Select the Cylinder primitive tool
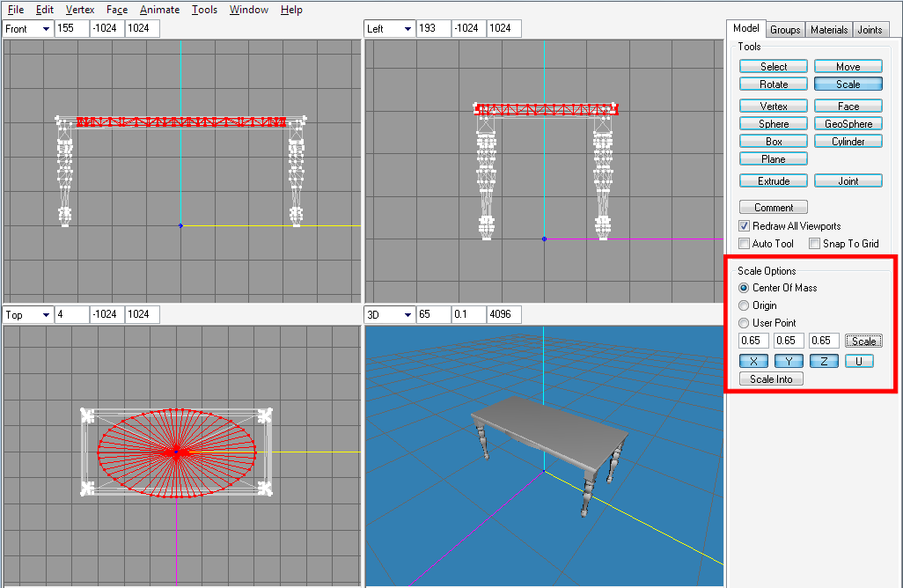903x588 pixels. 848,142
